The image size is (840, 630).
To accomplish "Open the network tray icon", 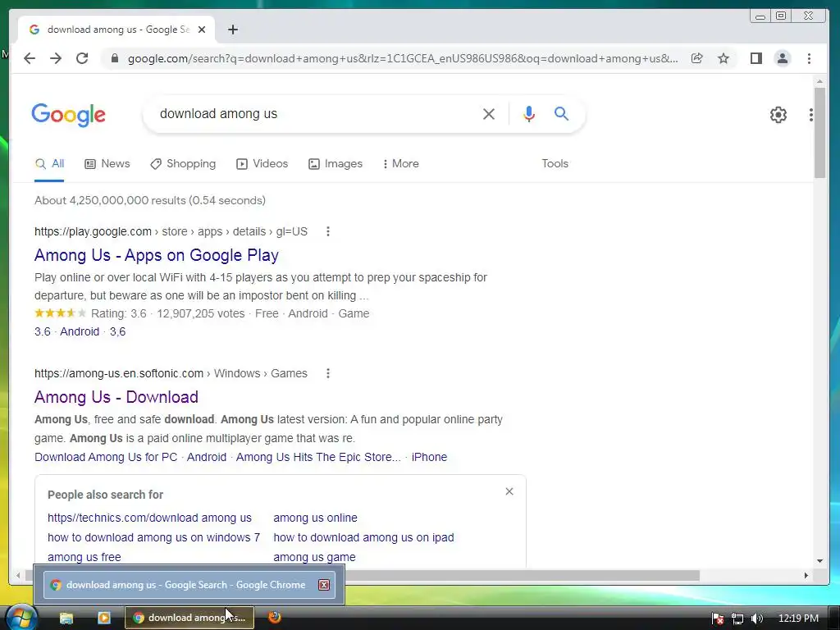I will pos(737,619).
